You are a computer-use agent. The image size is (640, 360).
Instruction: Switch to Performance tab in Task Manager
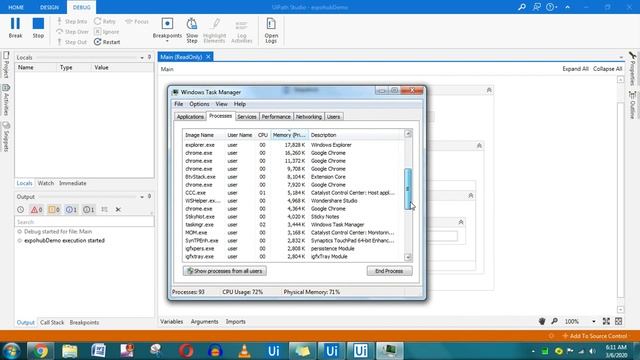[276, 117]
